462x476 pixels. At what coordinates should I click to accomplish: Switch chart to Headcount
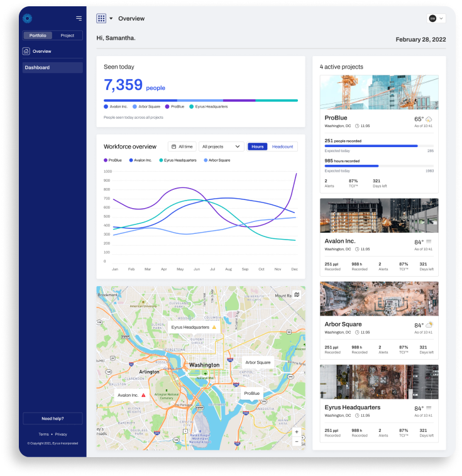[x=283, y=147]
